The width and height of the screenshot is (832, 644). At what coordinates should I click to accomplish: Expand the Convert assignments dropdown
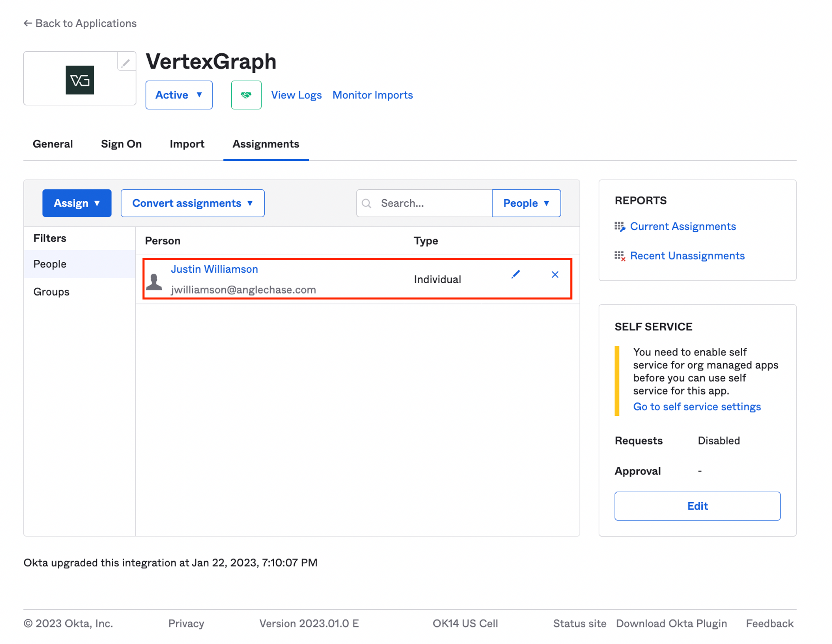click(193, 203)
